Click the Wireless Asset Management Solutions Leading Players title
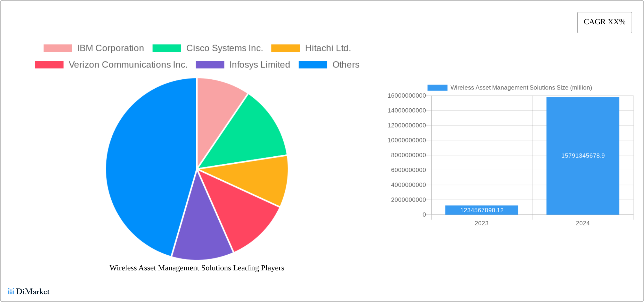 click(197, 268)
